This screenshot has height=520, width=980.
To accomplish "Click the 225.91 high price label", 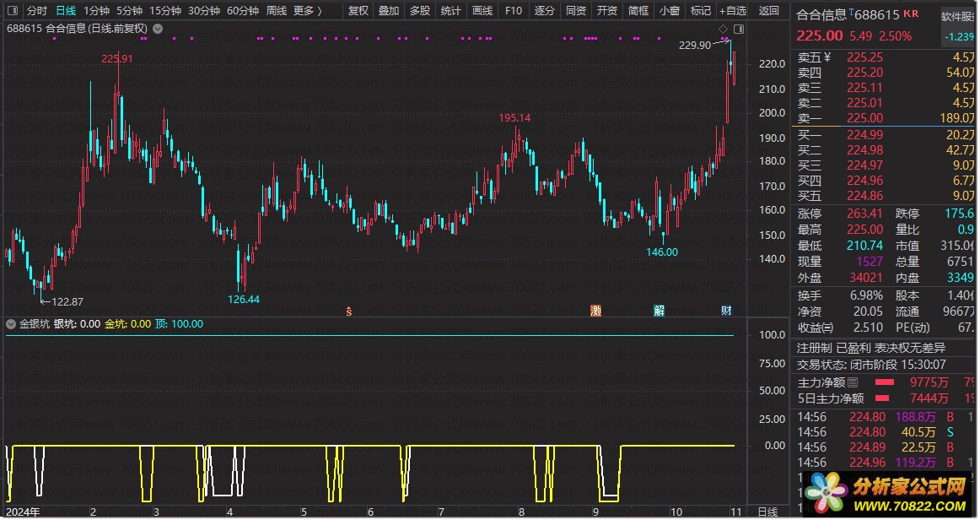I will coord(117,59).
